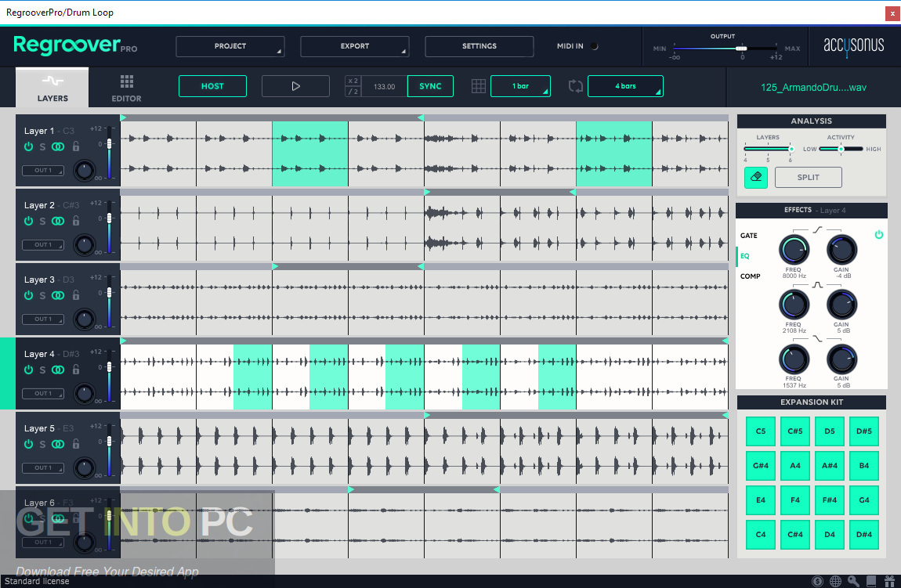Click the eraser icon in Analysis panel
The height and width of the screenshot is (588, 901).
tap(755, 177)
